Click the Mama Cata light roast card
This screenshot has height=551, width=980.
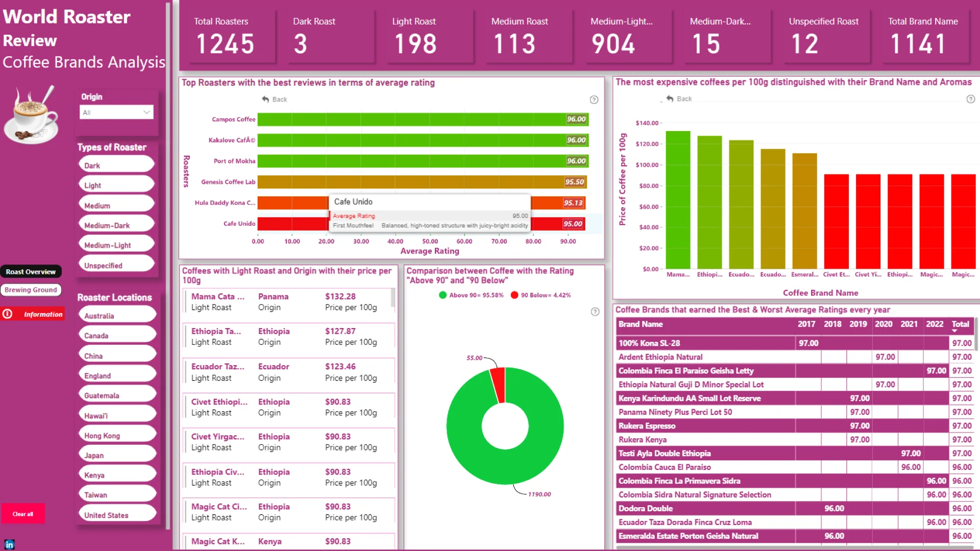coord(287,302)
